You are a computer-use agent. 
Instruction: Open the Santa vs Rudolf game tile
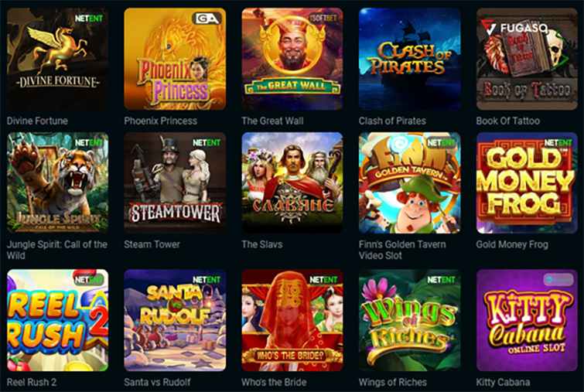(x=175, y=320)
